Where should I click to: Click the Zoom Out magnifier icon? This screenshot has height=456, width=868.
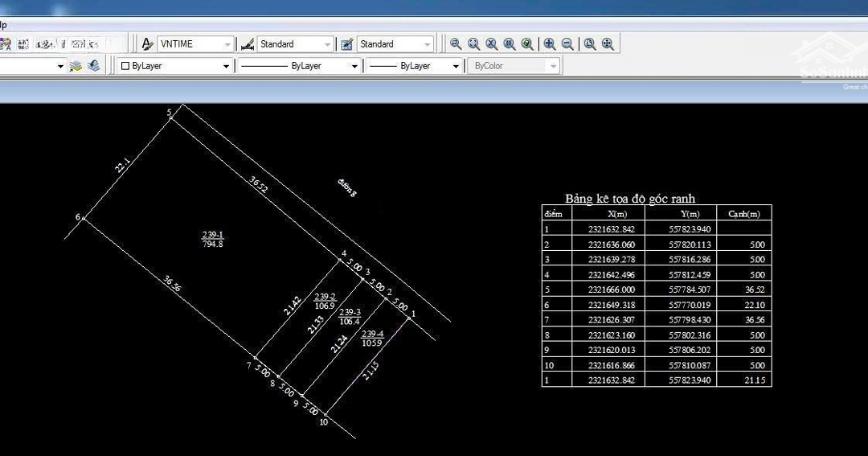pyautogui.click(x=567, y=44)
